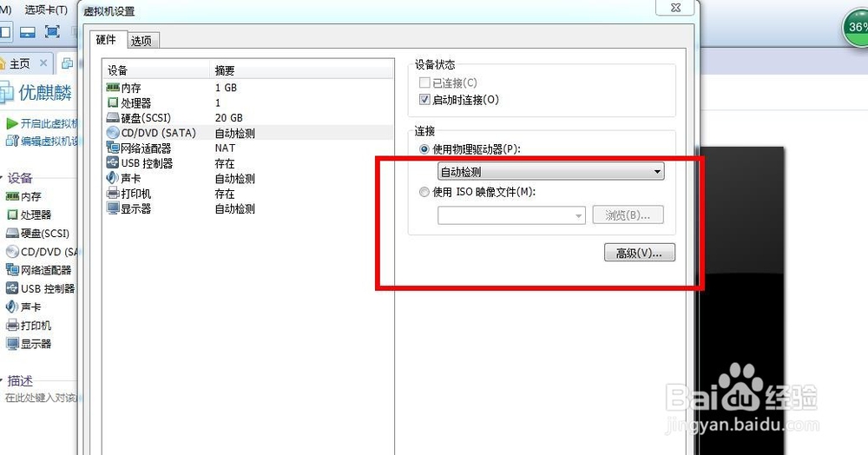Click the 20 GB hard disk summary value
The image size is (868, 455).
point(228,117)
